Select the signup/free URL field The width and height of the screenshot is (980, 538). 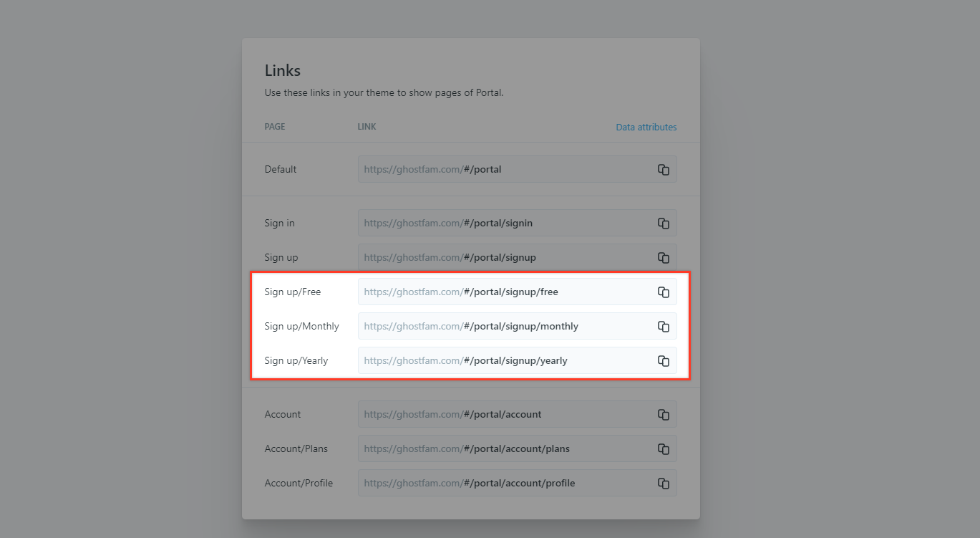(517, 292)
